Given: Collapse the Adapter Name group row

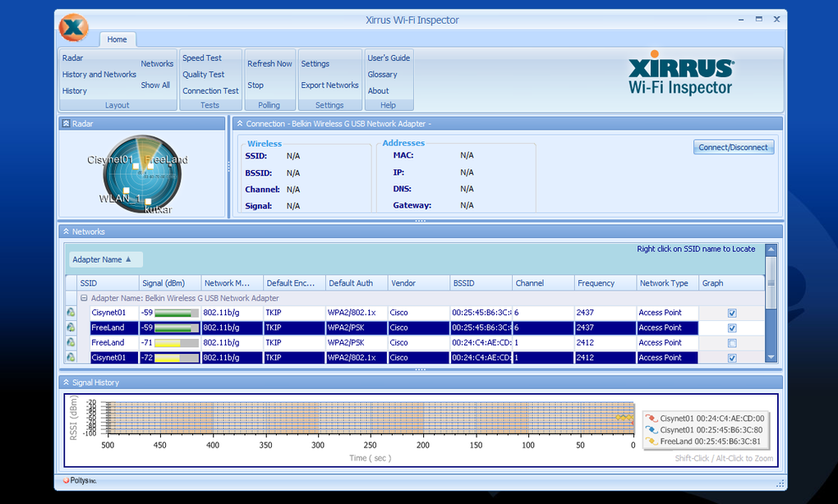Looking at the screenshot, I should click(84, 298).
